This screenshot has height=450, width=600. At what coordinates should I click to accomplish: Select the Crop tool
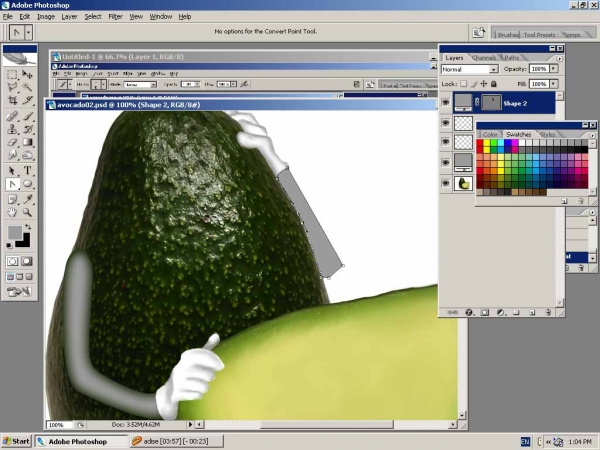(12, 100)
